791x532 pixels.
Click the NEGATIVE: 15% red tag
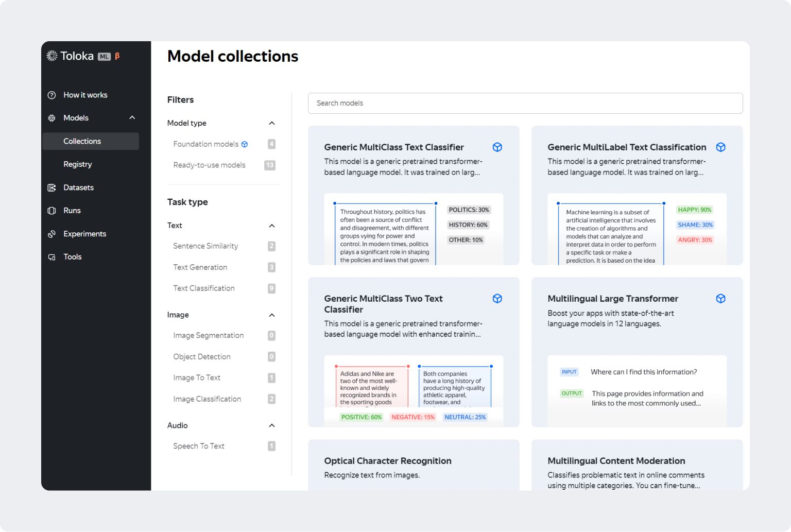[413, 417]
